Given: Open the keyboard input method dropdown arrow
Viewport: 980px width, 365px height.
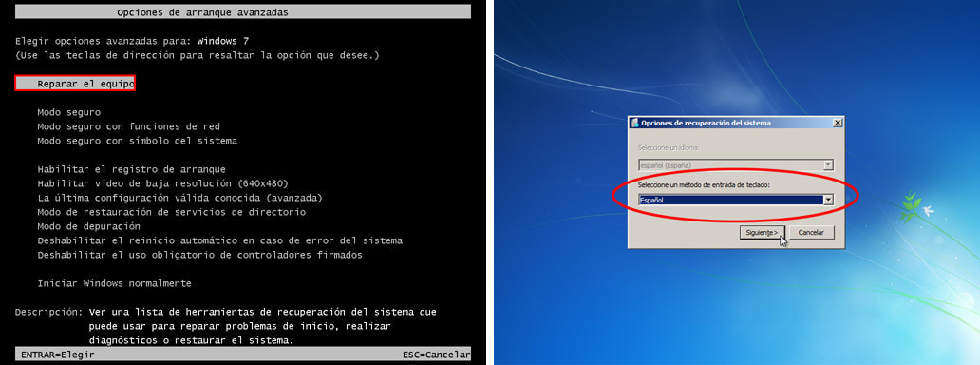Looking at the screenshot, I should coord(828,200).
